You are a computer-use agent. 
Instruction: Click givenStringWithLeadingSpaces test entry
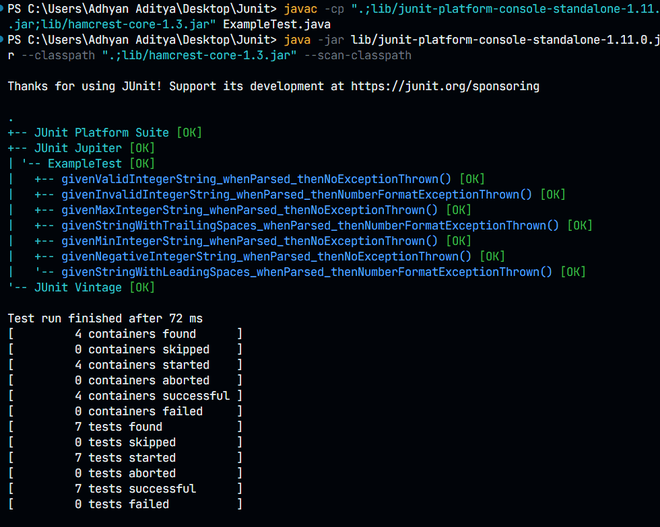[306, 272]
